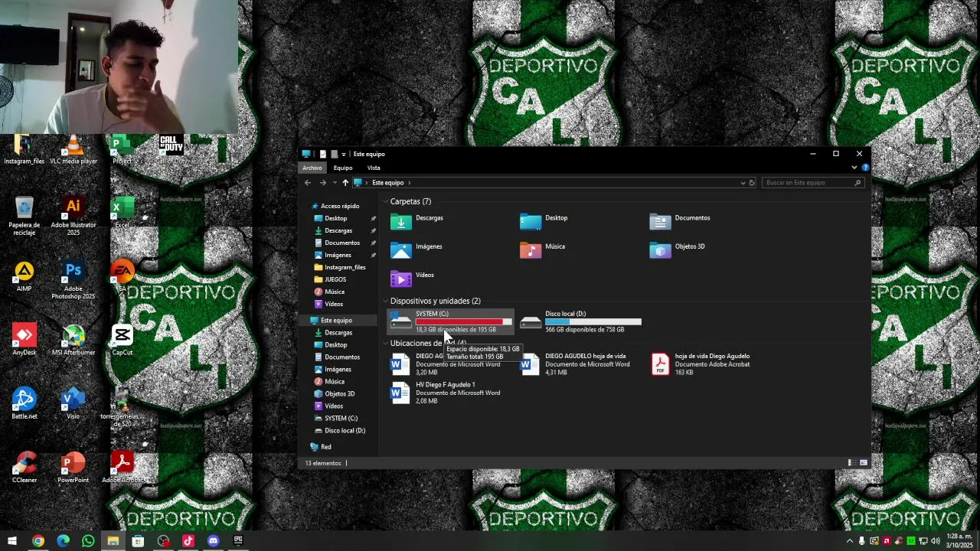Expand the ribbon chevron
The width and height of the screenshot is (980, 551).
(854, 168)
